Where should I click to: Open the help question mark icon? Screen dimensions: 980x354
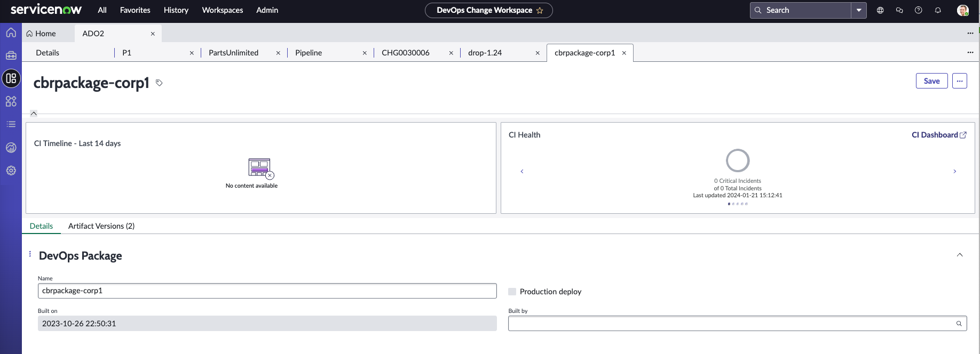(919, 10)
